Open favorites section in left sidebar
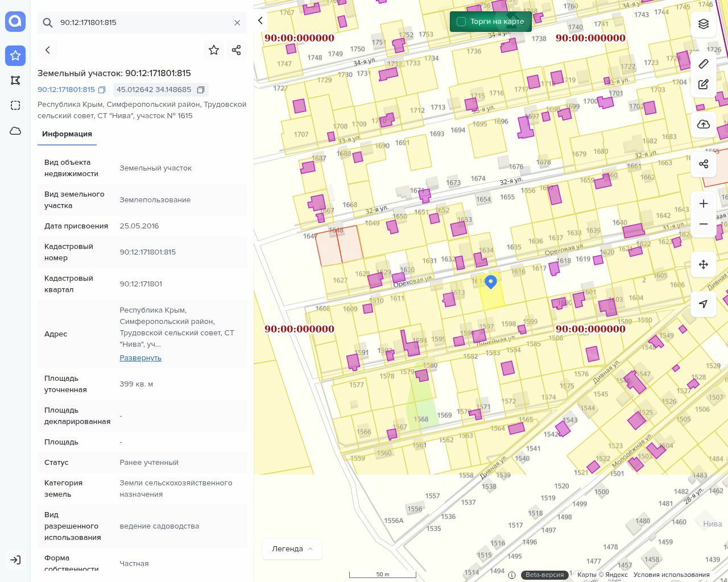 [15, 55]
